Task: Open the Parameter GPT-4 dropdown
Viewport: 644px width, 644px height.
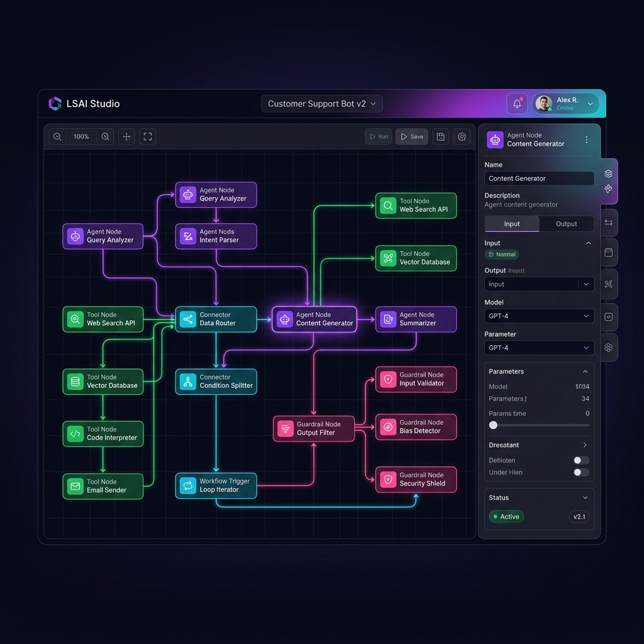Action: click(539, 348)
